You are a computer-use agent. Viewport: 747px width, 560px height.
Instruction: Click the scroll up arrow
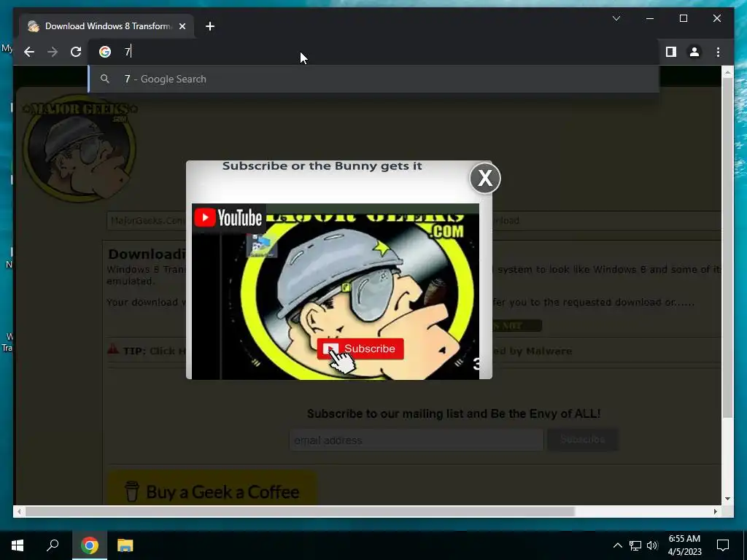727,72
